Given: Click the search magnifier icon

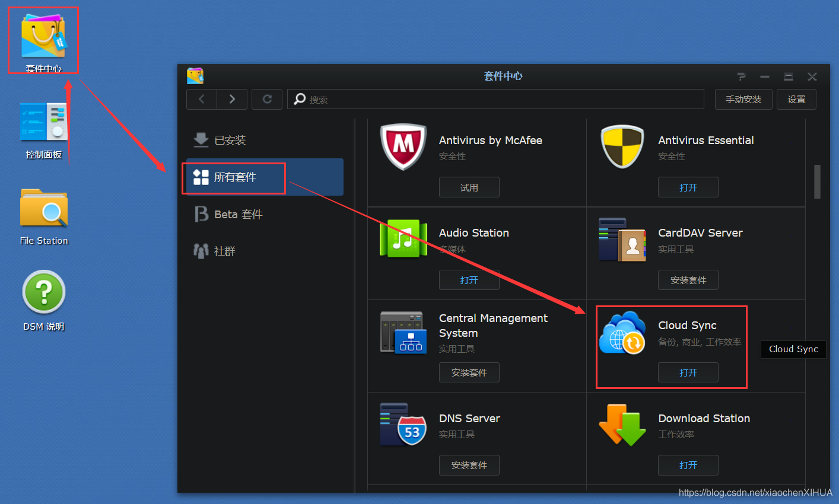Looking at the screenshot, I should [300, 99].
